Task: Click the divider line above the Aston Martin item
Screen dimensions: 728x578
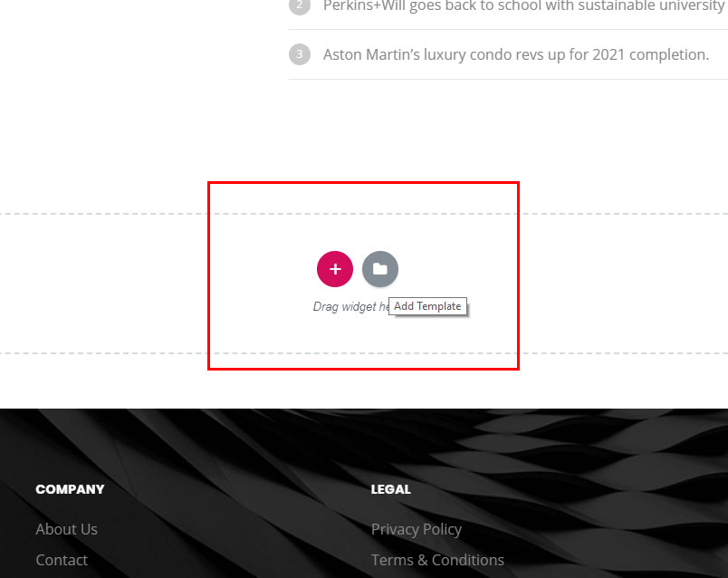Action: (508, 29)
